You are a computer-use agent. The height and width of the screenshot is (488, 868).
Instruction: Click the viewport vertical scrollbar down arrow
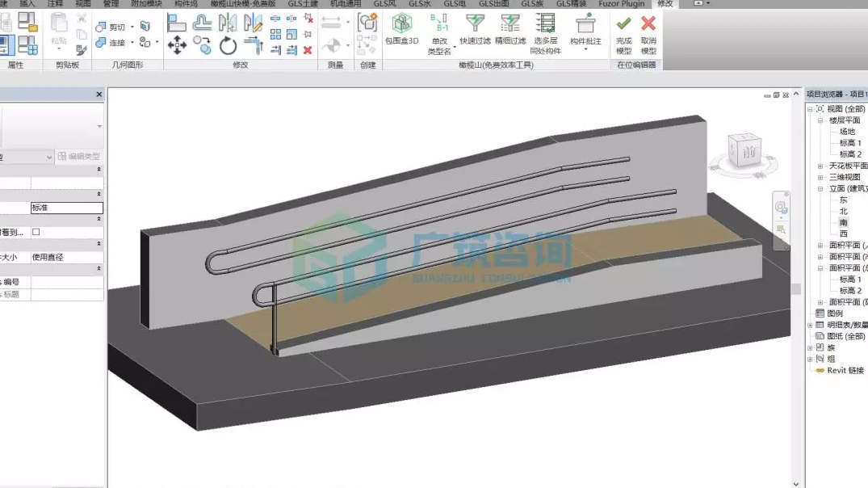795,484
